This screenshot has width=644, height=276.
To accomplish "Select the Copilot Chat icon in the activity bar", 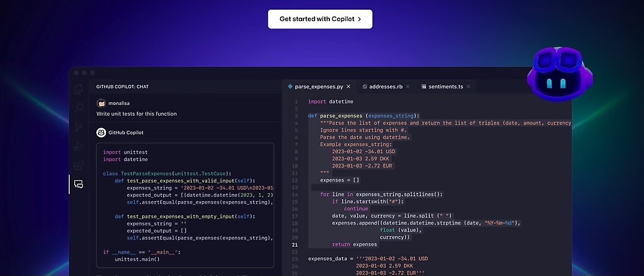I will 78,184.
